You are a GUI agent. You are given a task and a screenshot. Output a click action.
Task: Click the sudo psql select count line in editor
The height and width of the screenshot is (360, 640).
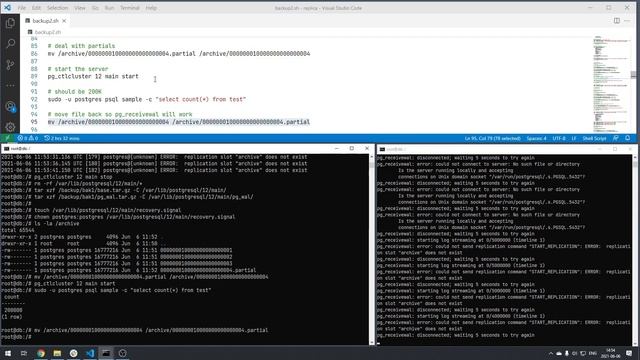pos(147,99)
